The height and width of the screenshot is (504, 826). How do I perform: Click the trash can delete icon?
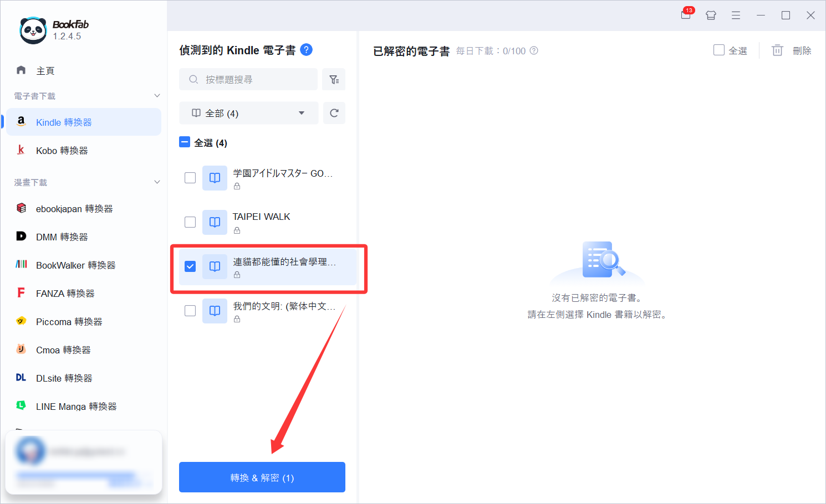click(777, 50)
